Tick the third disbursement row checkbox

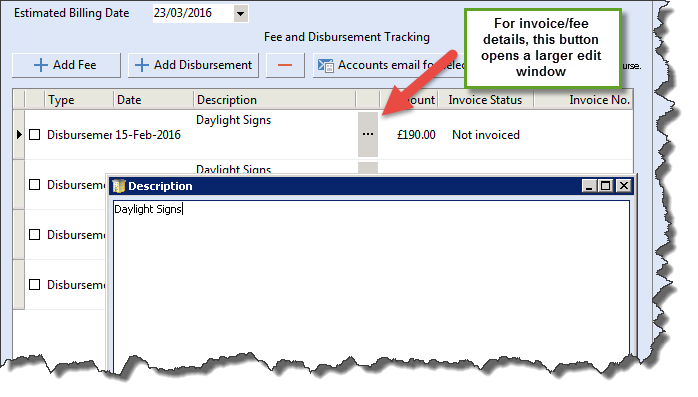pyautogui.click(x=34, y=235)
